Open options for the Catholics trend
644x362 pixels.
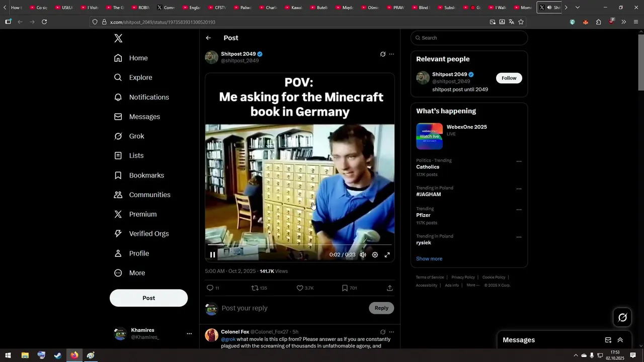tap(519, 161)
